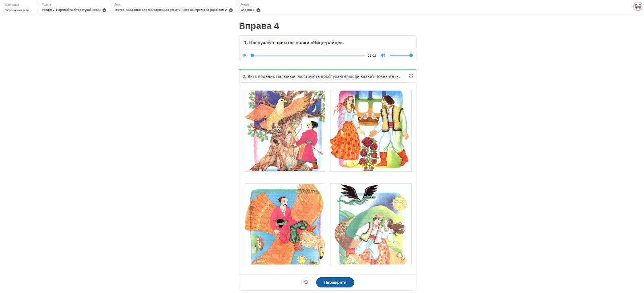Click the reset answers icon button
This screenshot has height=293, width=644.
tap(306, 283)
